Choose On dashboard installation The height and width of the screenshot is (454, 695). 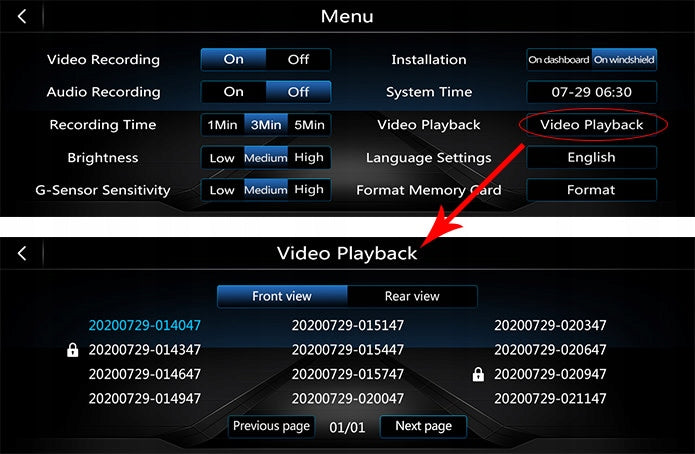tap(559, 59)
